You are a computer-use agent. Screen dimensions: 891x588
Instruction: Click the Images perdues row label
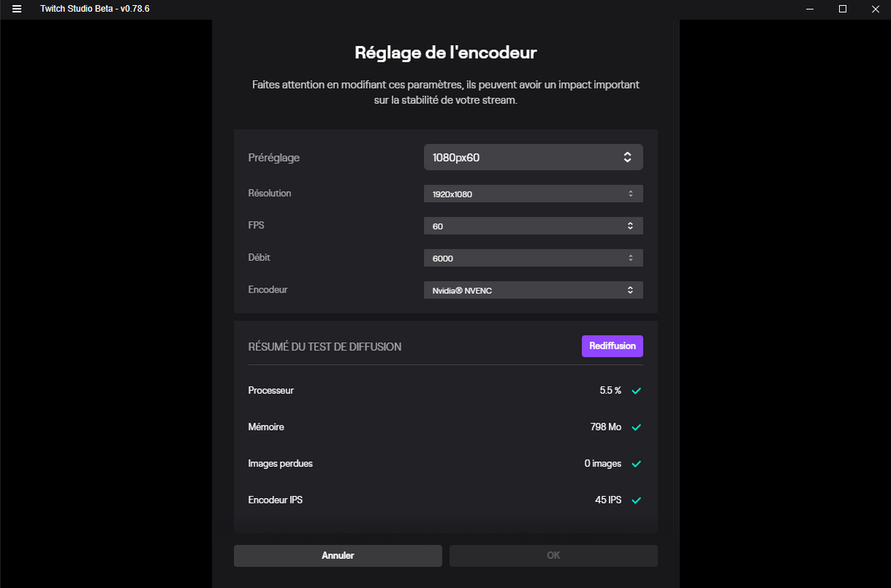(x=281, y=463)
